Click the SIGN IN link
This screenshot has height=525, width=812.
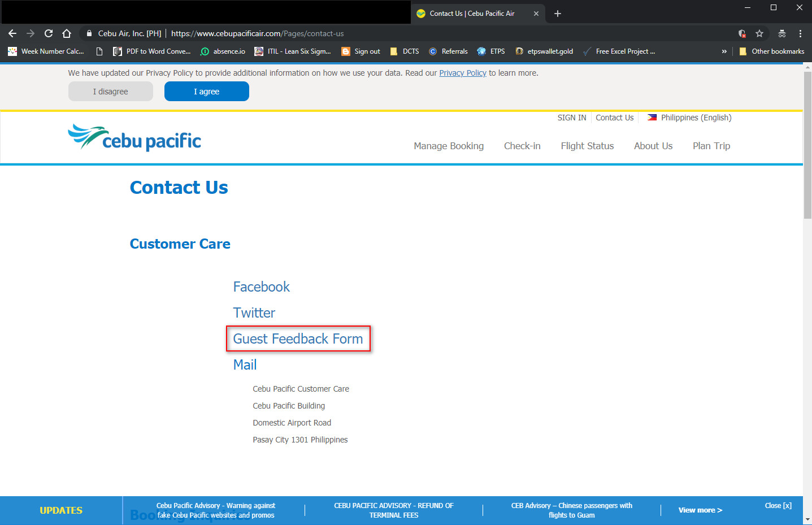point(572,118)
